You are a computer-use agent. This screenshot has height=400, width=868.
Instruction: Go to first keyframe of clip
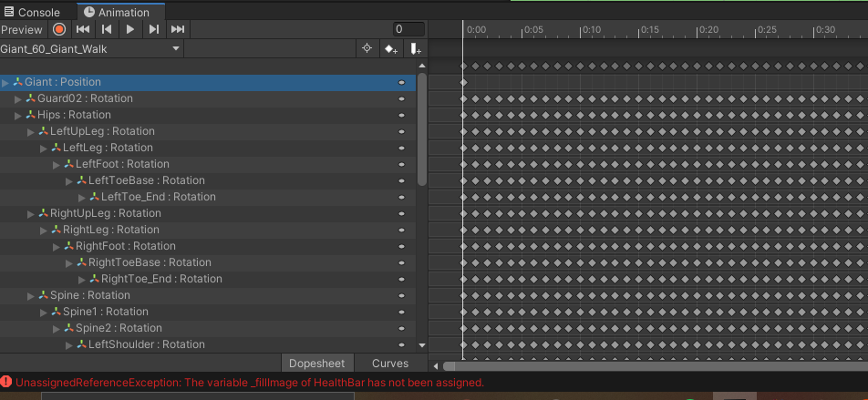83,29
